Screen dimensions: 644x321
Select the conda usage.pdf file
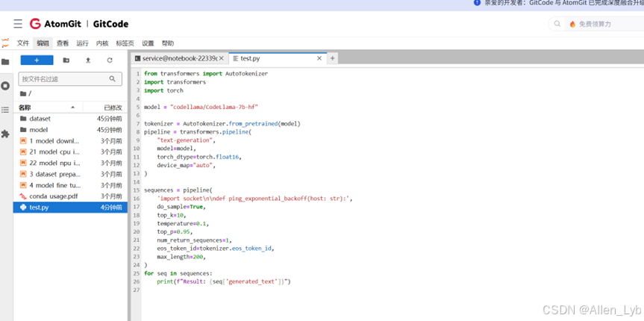[71, 196]
